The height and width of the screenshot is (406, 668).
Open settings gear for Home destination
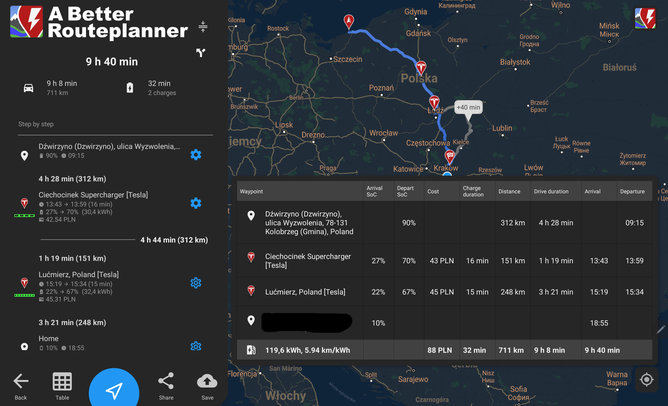196,346
